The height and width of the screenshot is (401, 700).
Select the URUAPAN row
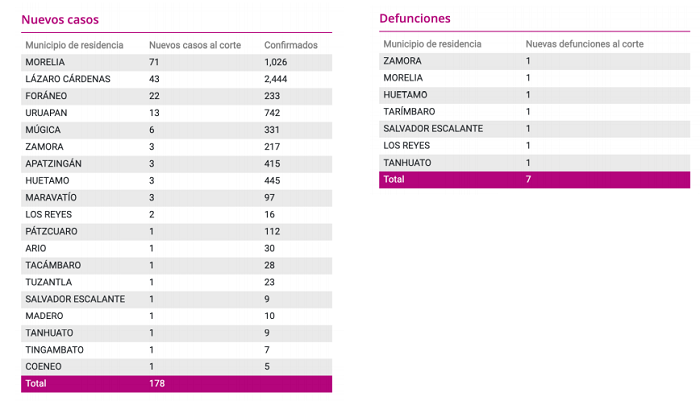[x=176, y=113]
